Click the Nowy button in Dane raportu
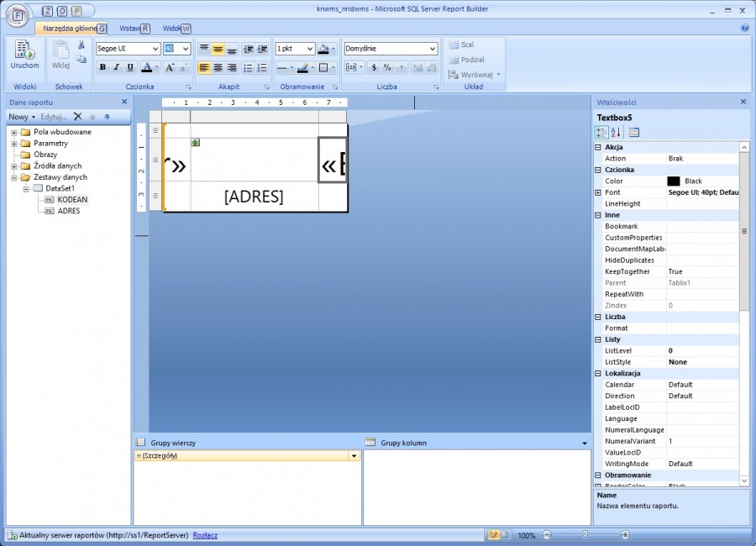 tap(22, 117)
